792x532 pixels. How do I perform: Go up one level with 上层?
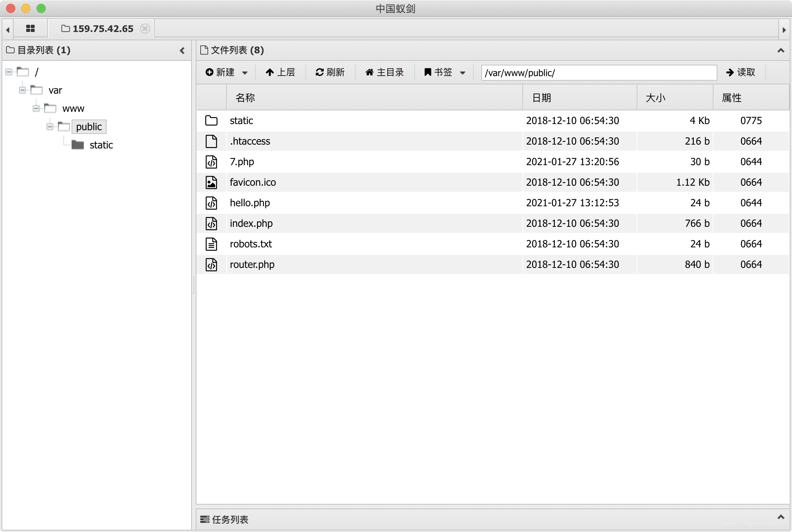click(x=280, y=72)
